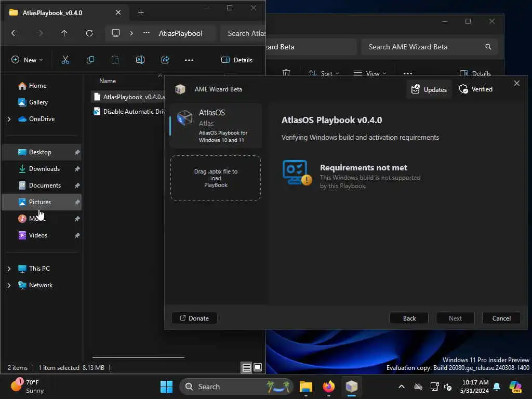
Task: Select the AtlasPlaybook_v0.4.0 Explorer tab
Action: (x=65, y=13)
